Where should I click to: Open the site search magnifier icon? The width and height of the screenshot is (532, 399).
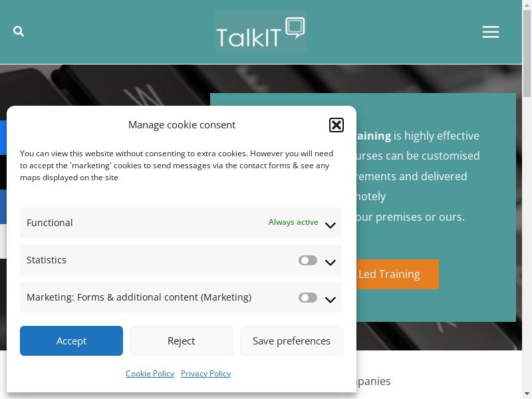tap(19, 31)
